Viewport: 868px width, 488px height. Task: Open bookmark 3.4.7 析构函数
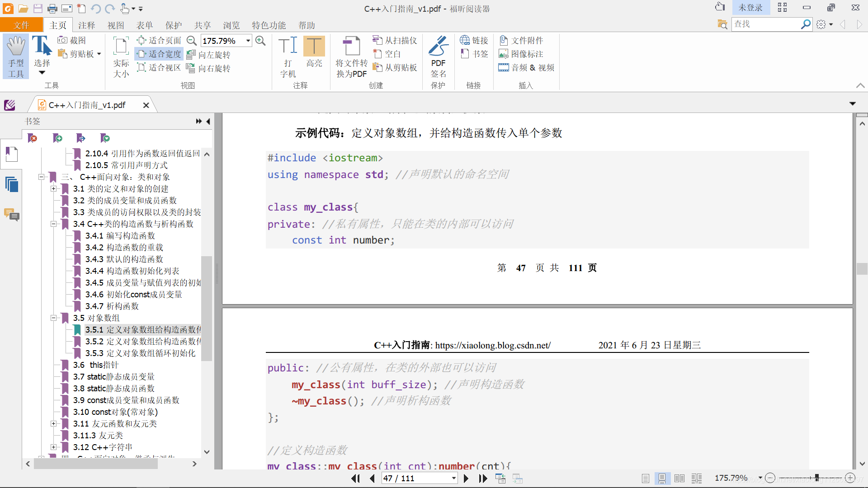pos(123,306)
